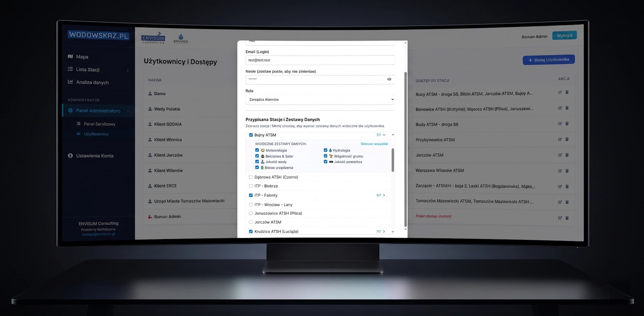This screenshot has height=316, width=644.
Task: Delete the Urząd Miasta Tomaszów Mazowiecki user
Action: [x=567, y=202]
